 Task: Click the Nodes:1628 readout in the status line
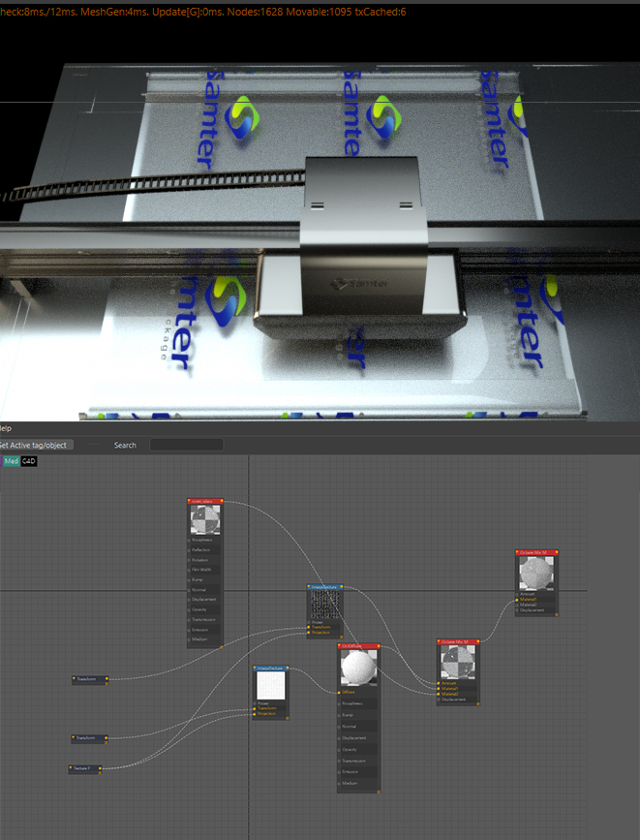click(255, 12)
